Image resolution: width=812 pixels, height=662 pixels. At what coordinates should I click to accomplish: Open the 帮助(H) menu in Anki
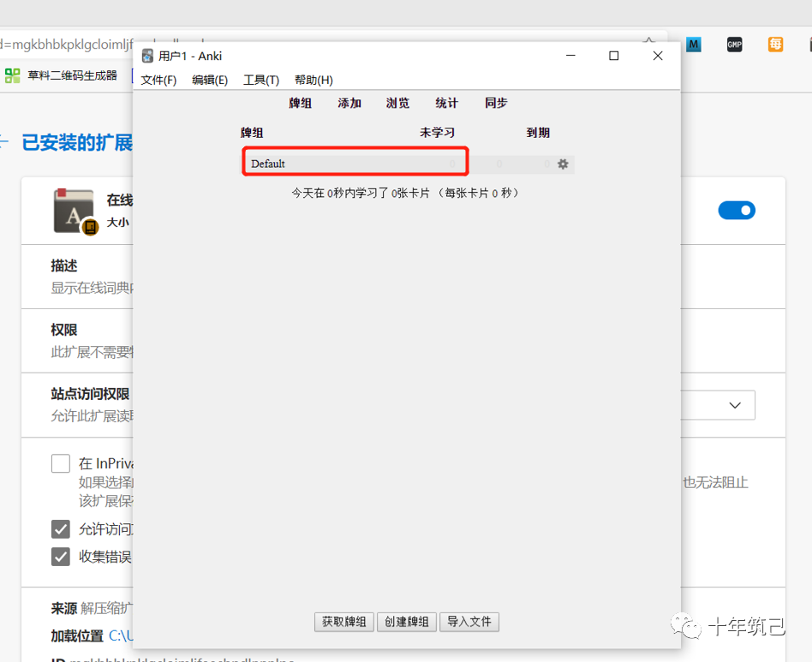[x=313, y=81]
